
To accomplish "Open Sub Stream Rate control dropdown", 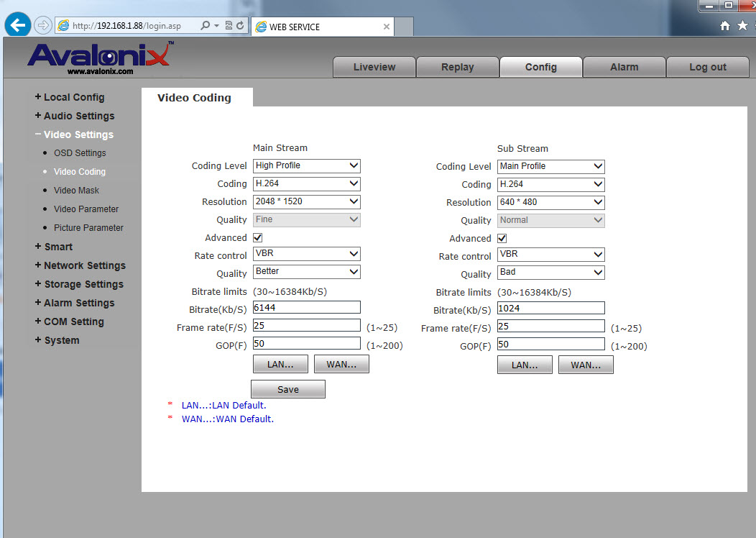I will click(x=551, y=255).
